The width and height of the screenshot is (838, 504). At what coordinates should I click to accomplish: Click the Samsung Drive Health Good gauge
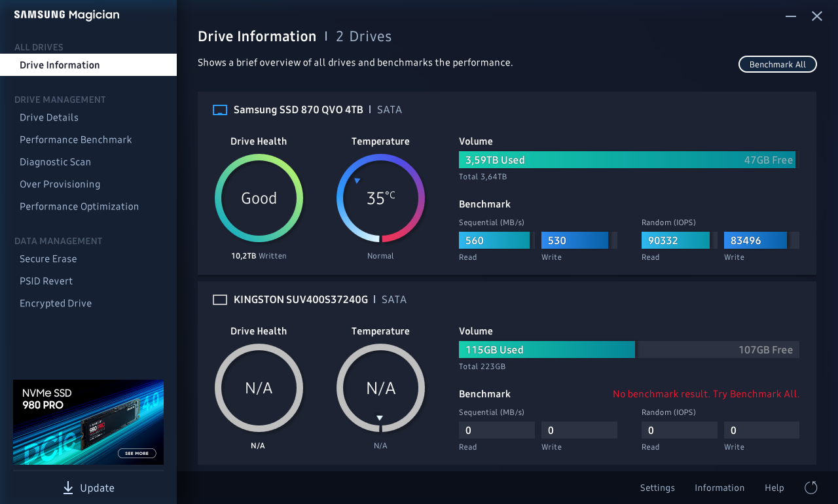(259, 198)
